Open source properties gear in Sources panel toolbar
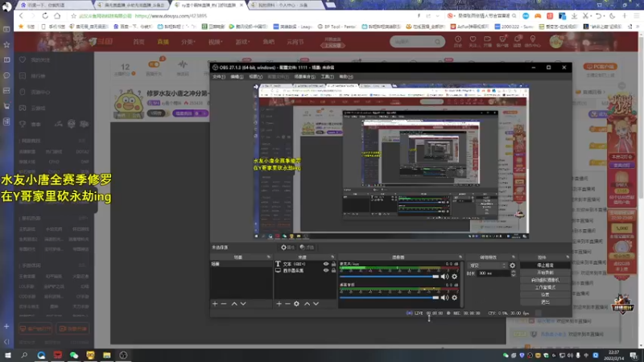 pos(296,304)
